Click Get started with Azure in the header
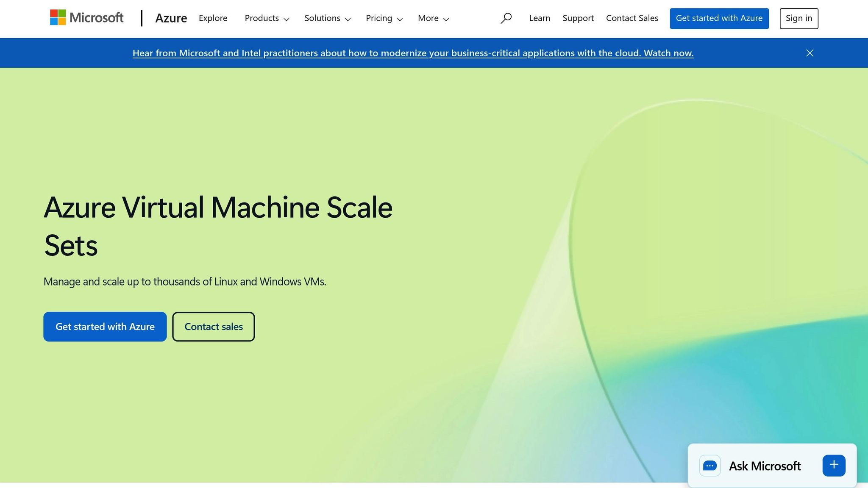The image size is (868, 488). (719, 18)
